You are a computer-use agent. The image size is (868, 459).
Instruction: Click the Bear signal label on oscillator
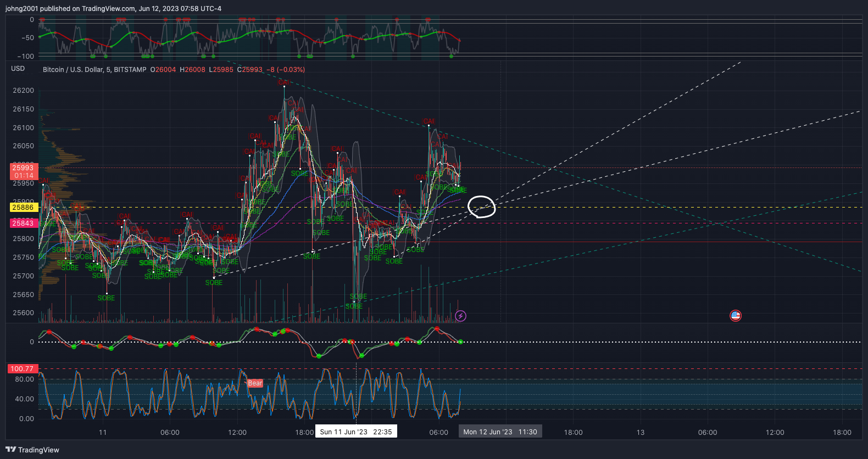(255, 383)
